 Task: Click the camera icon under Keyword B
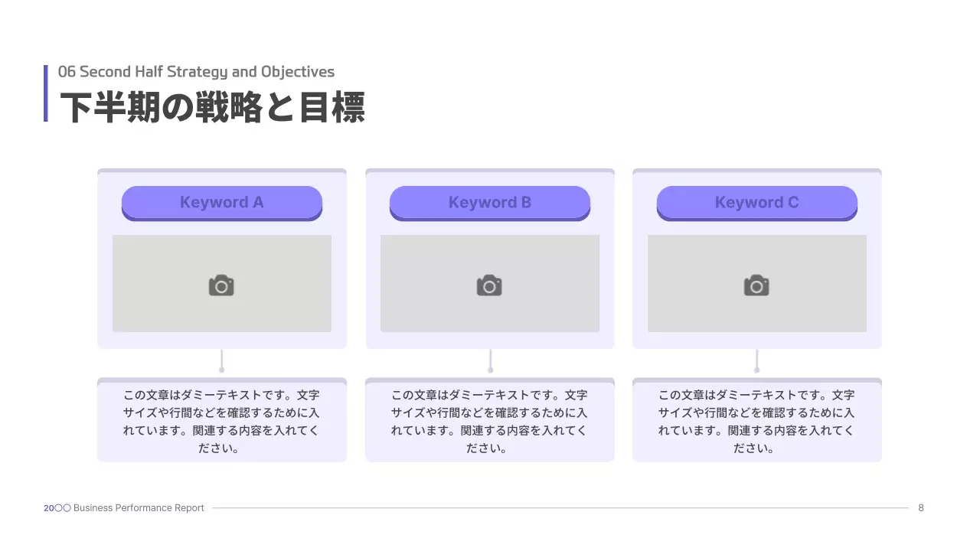point(489,285)
